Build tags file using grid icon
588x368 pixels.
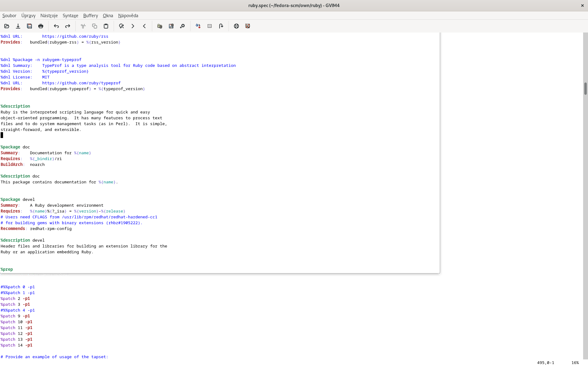click(209, 26)
